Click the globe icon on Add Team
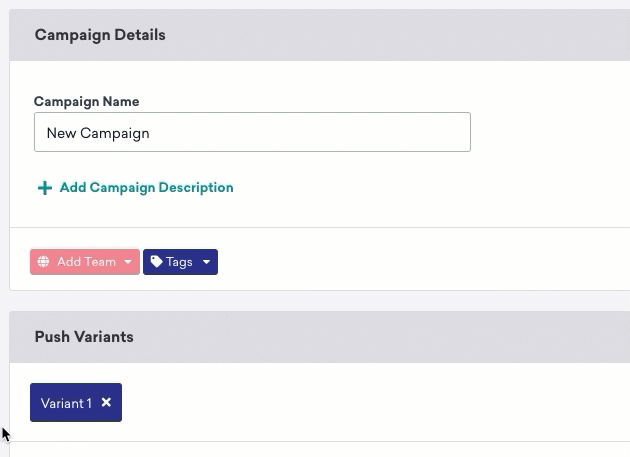Image resolution: width=630 pixels, height=457 pixels. pos(43,262)
